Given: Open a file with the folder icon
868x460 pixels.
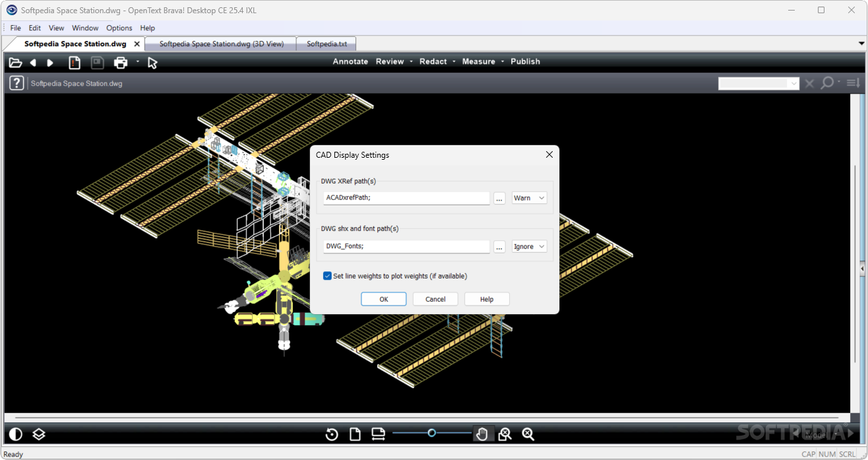Looking at the screenshot, I should [x=15, y=63].
